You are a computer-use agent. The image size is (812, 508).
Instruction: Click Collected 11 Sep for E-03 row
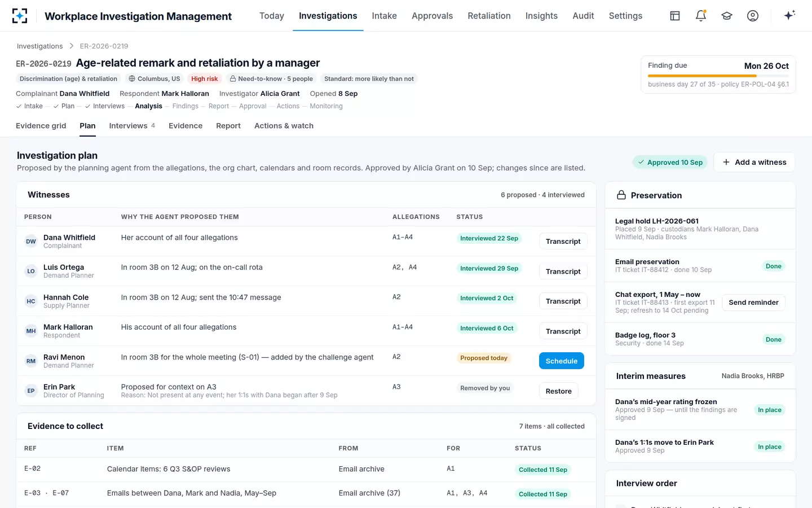click(542, 494)
